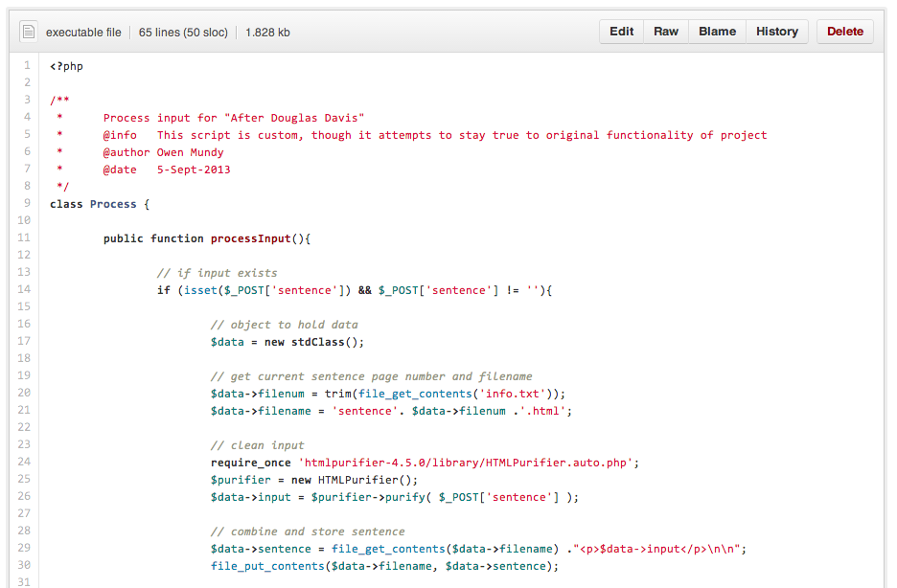The image size is (897, 588).
Task: Click the file document icon in header
Action: (x=29, y=32)
